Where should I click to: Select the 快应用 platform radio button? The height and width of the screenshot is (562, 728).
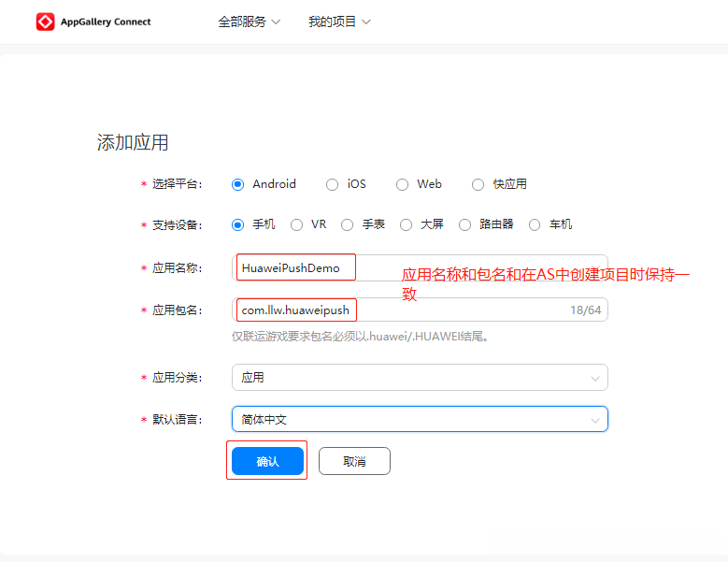(x=478, y=184)
